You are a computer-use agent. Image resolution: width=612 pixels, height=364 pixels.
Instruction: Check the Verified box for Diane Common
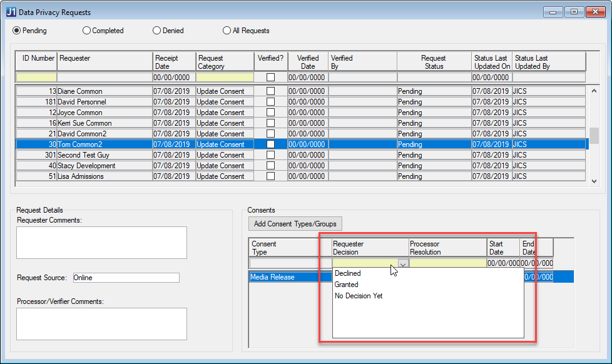270,91
